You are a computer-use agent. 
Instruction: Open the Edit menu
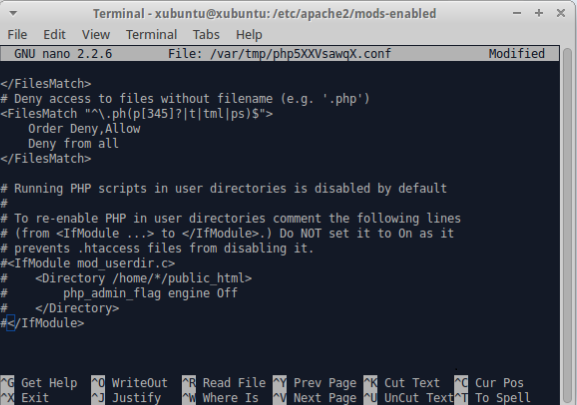[x=54, y=35]
